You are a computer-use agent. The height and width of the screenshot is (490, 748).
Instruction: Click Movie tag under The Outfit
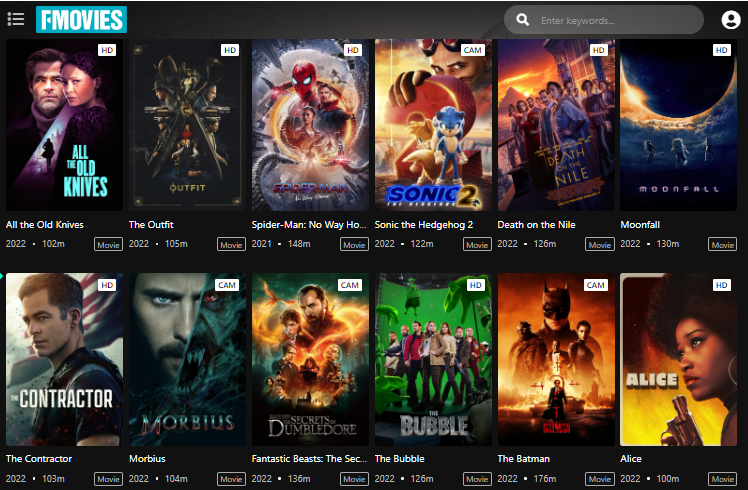(231, 244)
